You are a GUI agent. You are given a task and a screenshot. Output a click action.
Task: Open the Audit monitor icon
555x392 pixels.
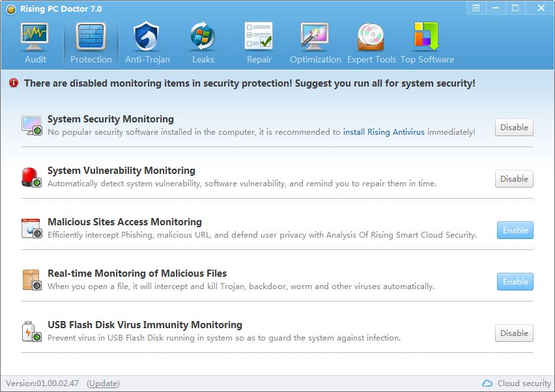35,36
